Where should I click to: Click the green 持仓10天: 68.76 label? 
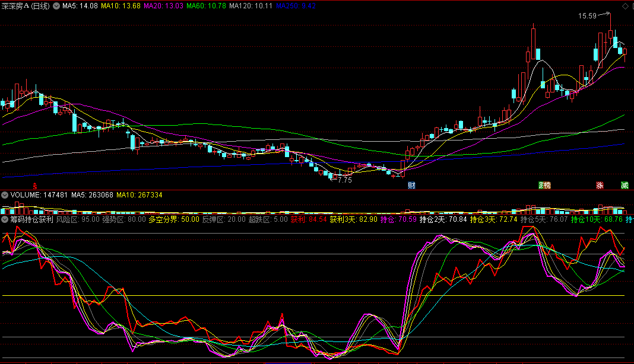point(597,219)
